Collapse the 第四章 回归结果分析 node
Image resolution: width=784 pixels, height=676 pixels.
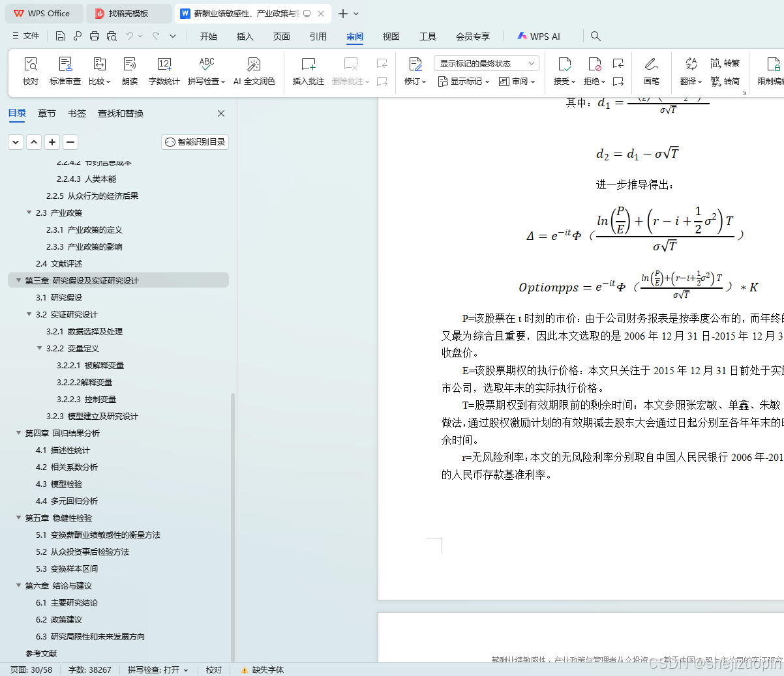tap(18, 433)
